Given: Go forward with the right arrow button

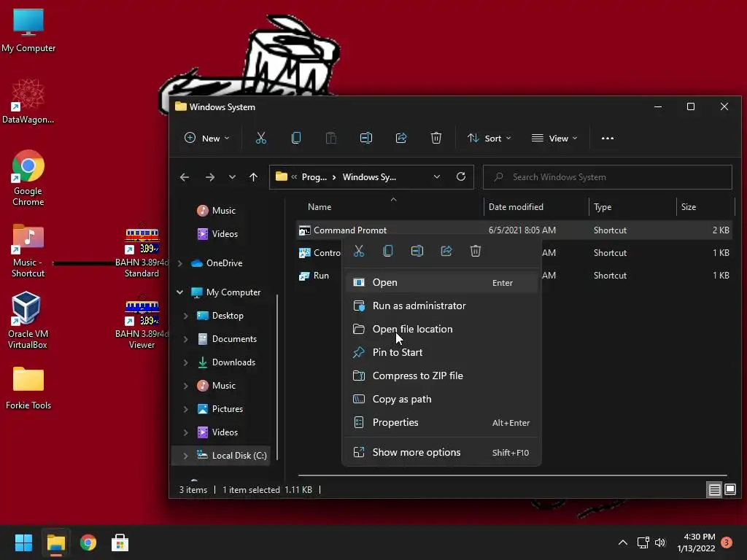Looking at the screenshot, I should coord(209,177).
